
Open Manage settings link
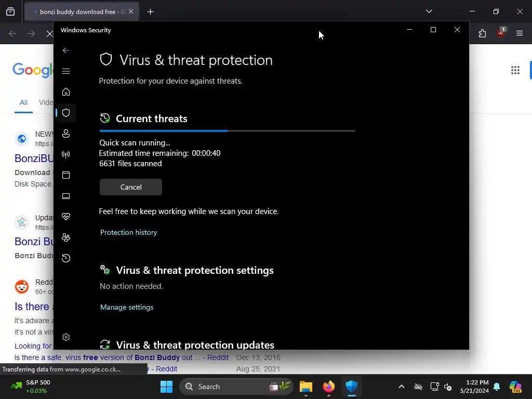tap(127, 307)
